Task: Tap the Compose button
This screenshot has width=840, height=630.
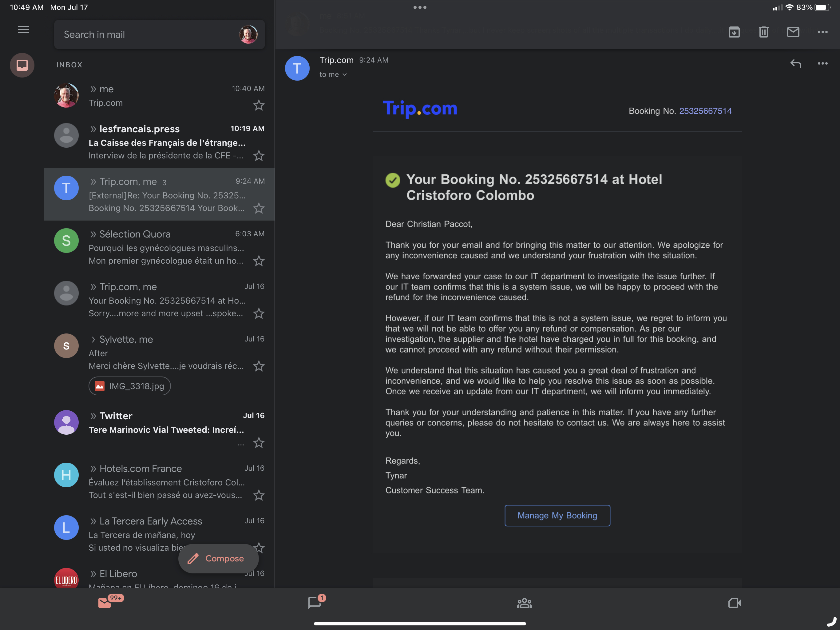Action: (218, 558)
